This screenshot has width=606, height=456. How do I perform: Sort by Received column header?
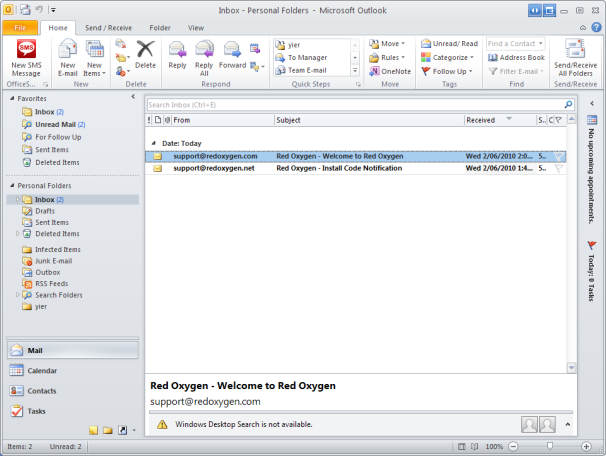tap(500, 120)
